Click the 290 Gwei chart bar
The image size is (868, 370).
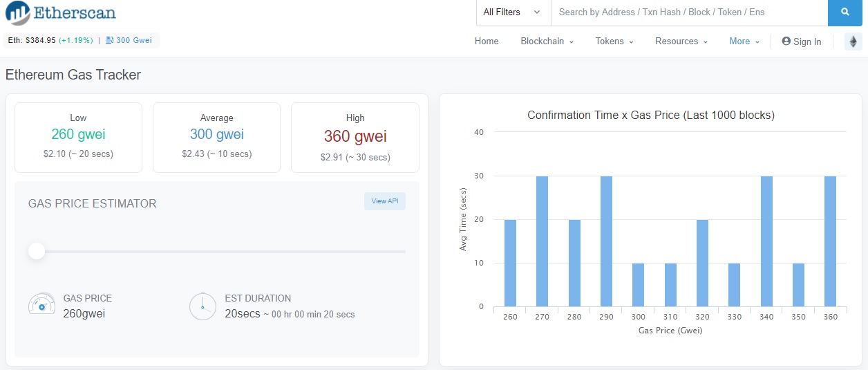pyautogui.click(x=606, y=241)
